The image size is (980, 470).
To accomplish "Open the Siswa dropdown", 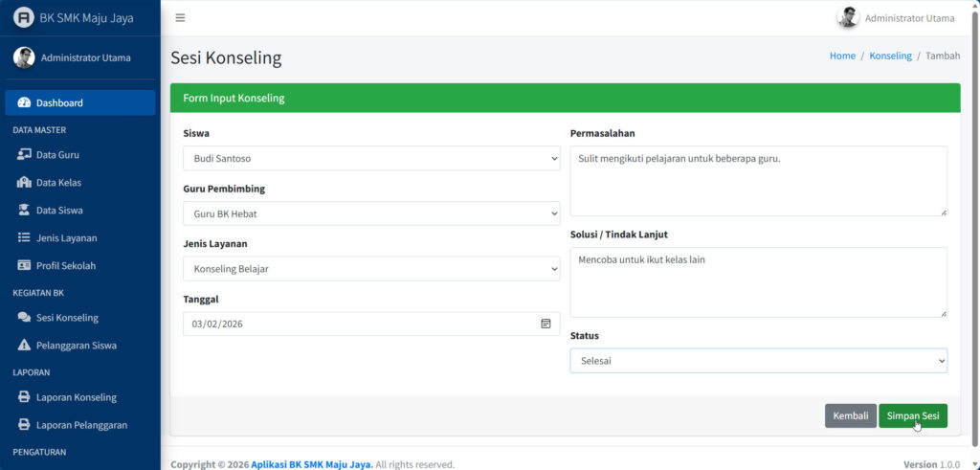I will (371, 158).
